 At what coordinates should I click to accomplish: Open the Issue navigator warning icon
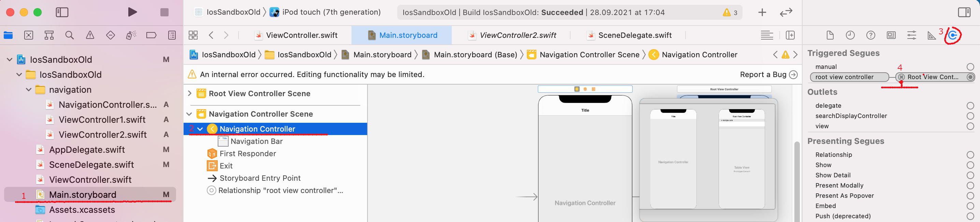click(x=90, y=35)
